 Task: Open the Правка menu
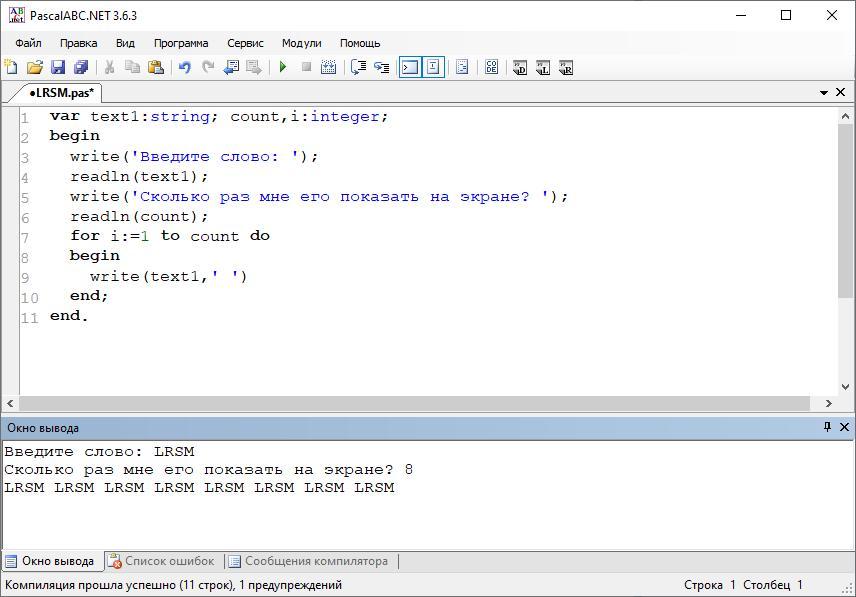tap(79, 43)
